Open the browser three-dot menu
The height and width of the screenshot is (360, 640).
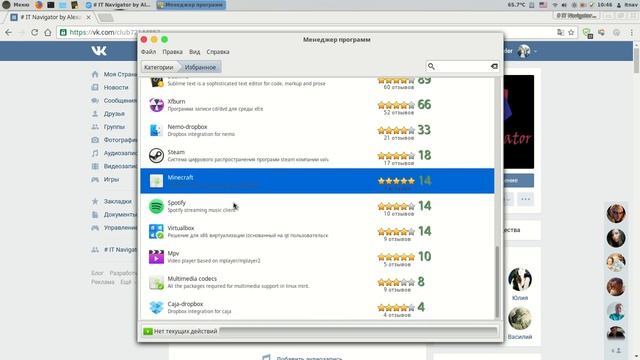point(631,32)
